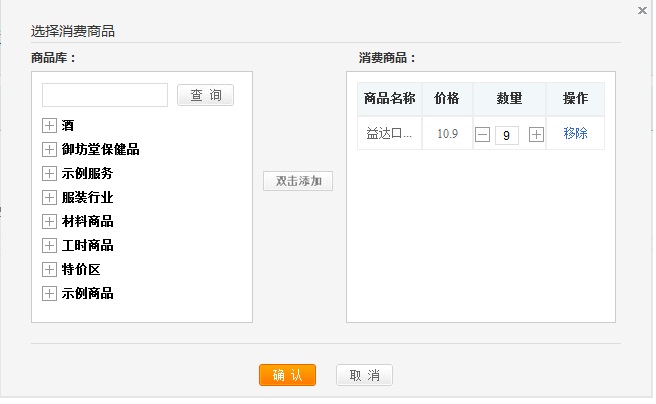Confirm selection with 确认 button
Image resolution: width=656 pixels, height=404 pixels.
tap(287, 375)
